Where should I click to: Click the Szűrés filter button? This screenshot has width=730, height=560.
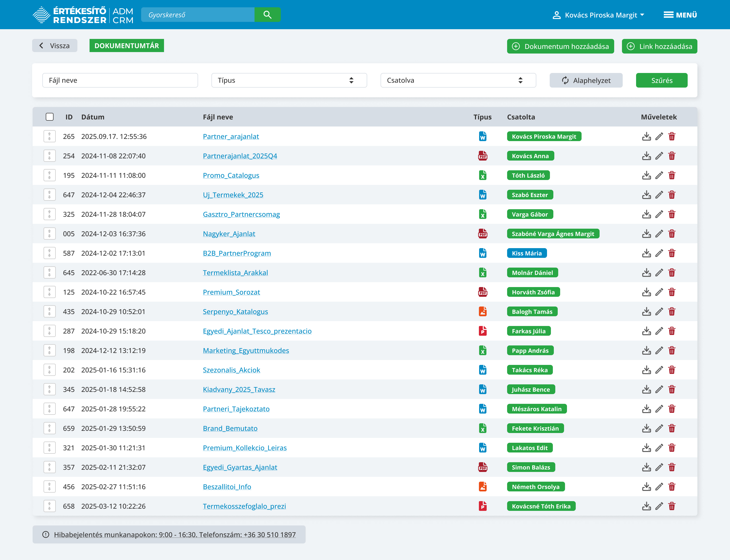tap(661, 80)
